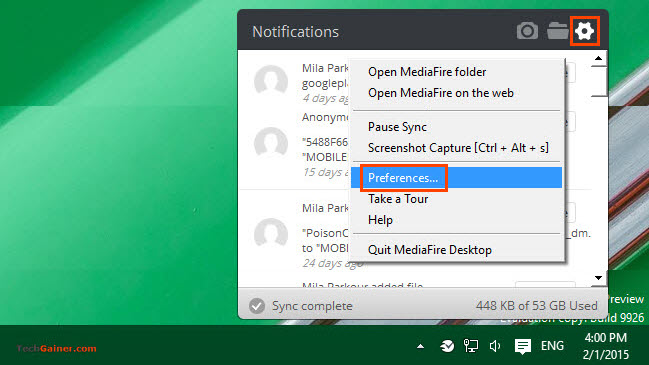The image size is (649, 365).
Task: Show hidden tray icons arrow
Action: pyautogui.click(x=421, y=346)
